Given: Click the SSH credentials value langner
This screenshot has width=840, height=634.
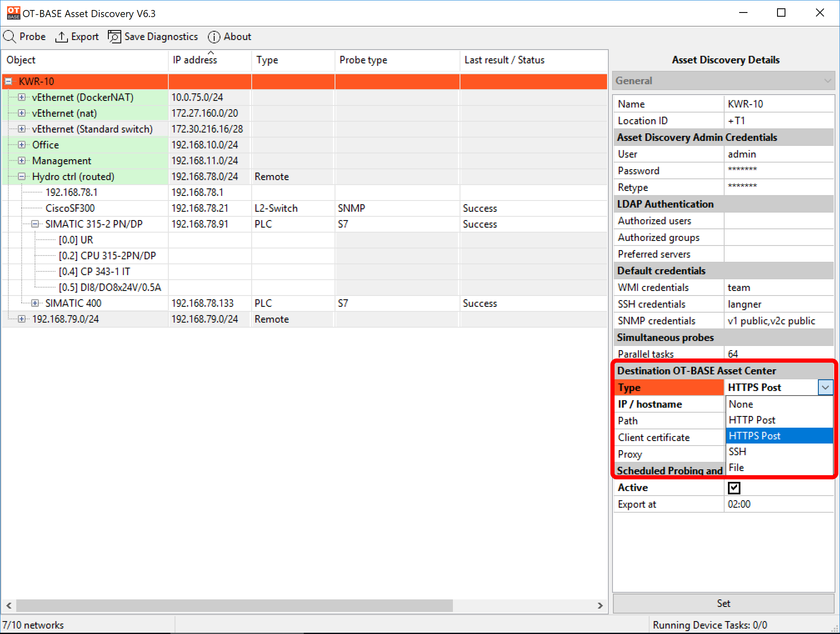Looking at the screenshot, I should tap(779, 304).
